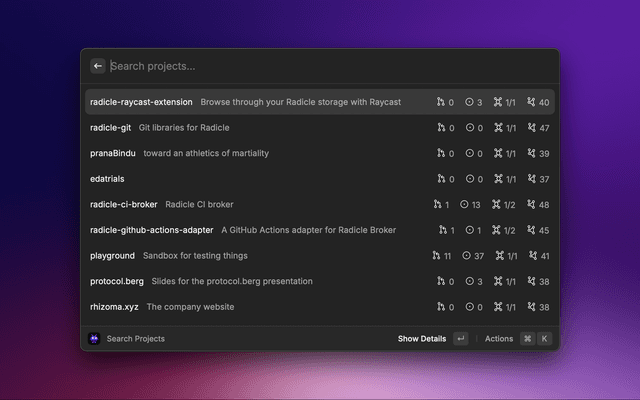Click the Radicle extension icon in footer
Viewport: 640px width, 400px height.
click(94, 339)
